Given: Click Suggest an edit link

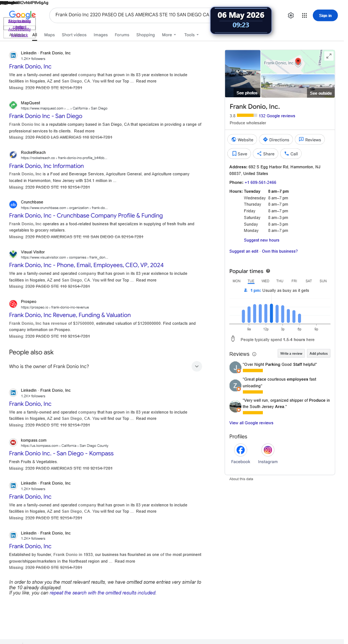Looking at the screenshot, I should [244, 251].
